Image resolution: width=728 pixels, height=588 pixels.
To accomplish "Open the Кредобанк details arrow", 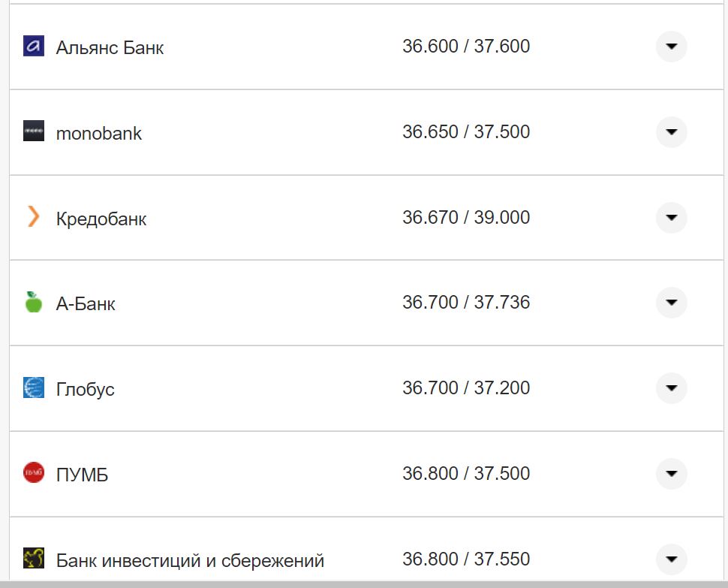I will pos(671,218).
